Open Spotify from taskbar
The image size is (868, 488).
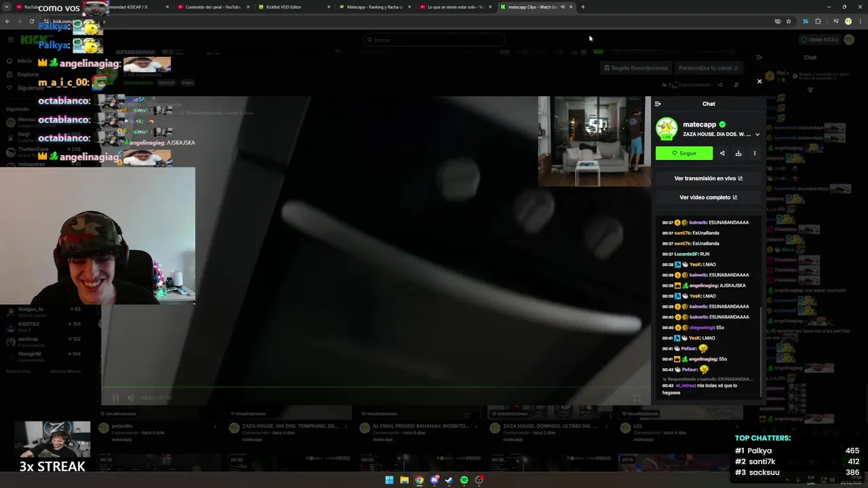464,480
